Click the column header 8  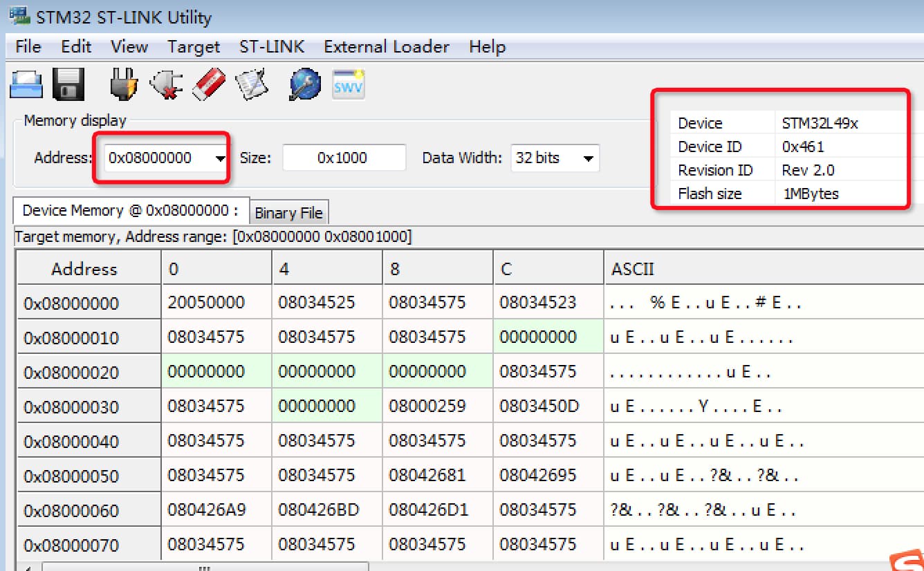[x=437, y=268]
